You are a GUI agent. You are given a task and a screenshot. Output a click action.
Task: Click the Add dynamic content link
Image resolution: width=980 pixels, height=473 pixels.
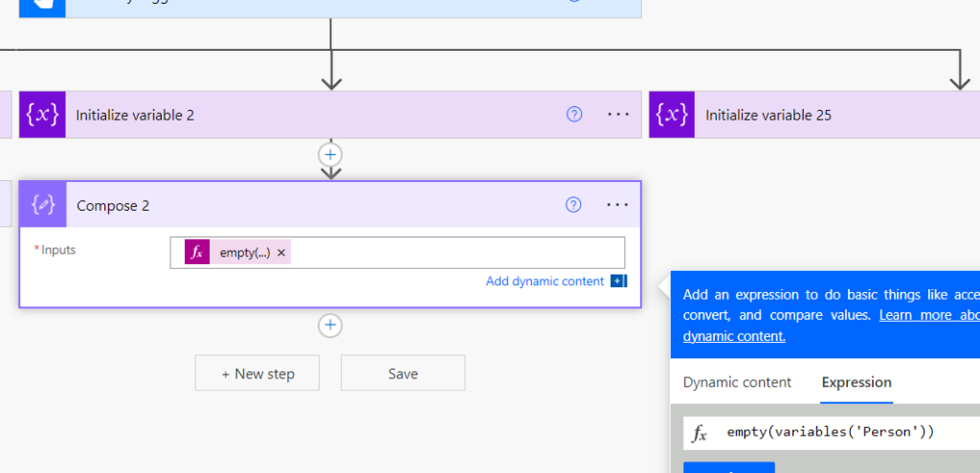pyautogui.click(x=545, y=281)
